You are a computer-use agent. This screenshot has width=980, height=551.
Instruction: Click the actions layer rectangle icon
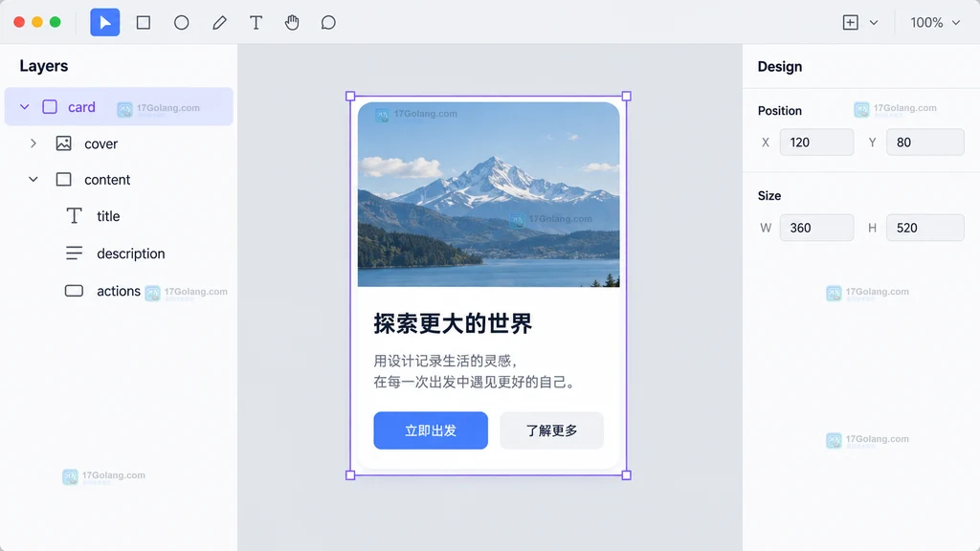pos(74,291)
